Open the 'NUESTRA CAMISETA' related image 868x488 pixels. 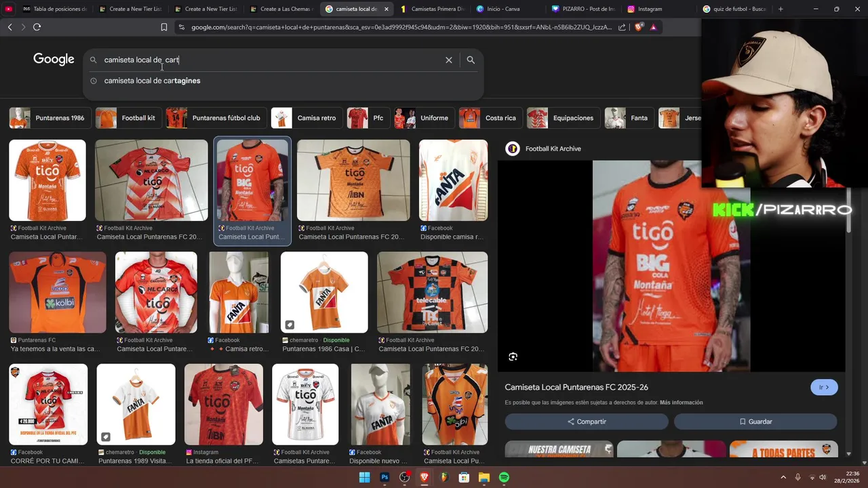pos(559,449)
